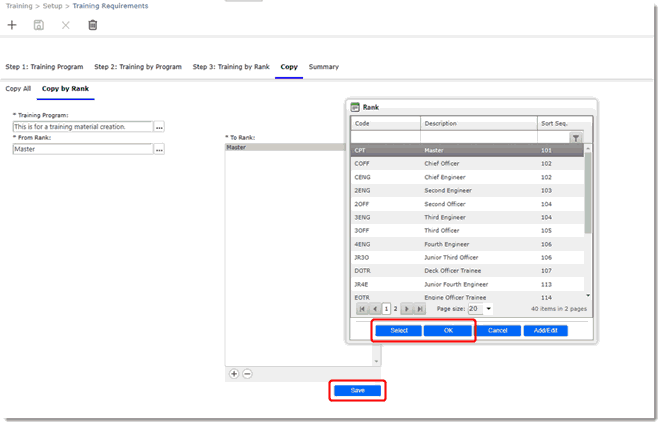Click the trash delete icon in toolbar

click(93, 25)
